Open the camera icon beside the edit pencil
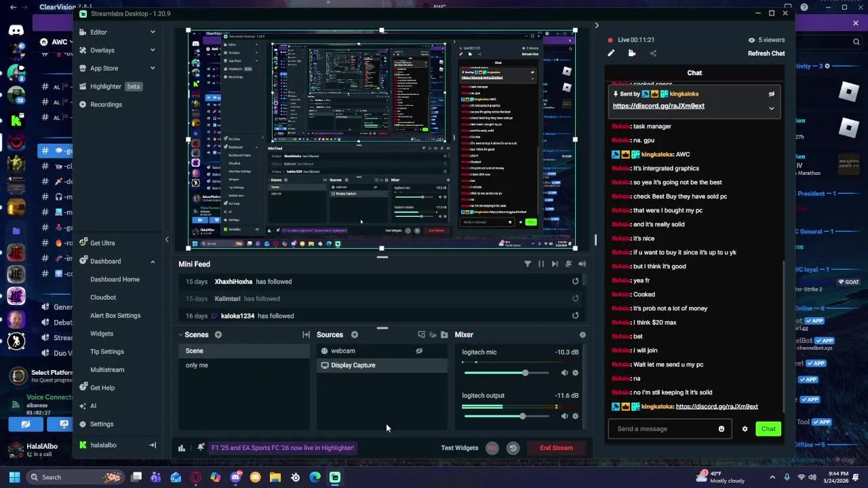The height and width of the screenshot is (488, 868). (x=632, y=53)
